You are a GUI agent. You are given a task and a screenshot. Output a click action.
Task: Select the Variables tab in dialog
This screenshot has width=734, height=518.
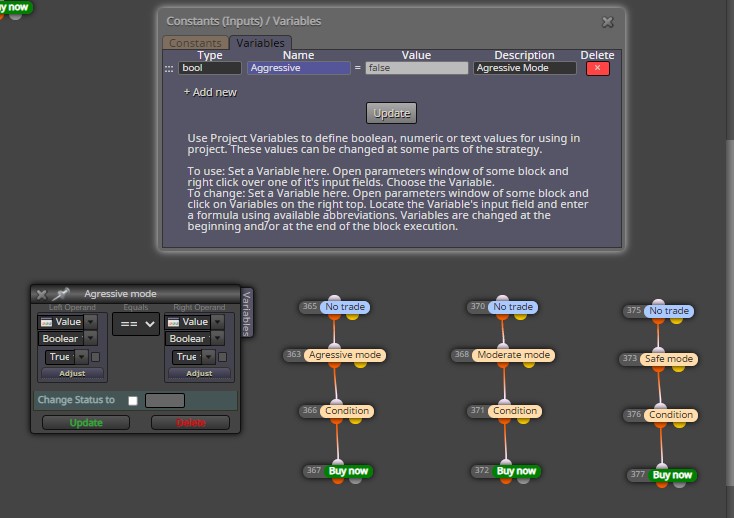point(260,43)
